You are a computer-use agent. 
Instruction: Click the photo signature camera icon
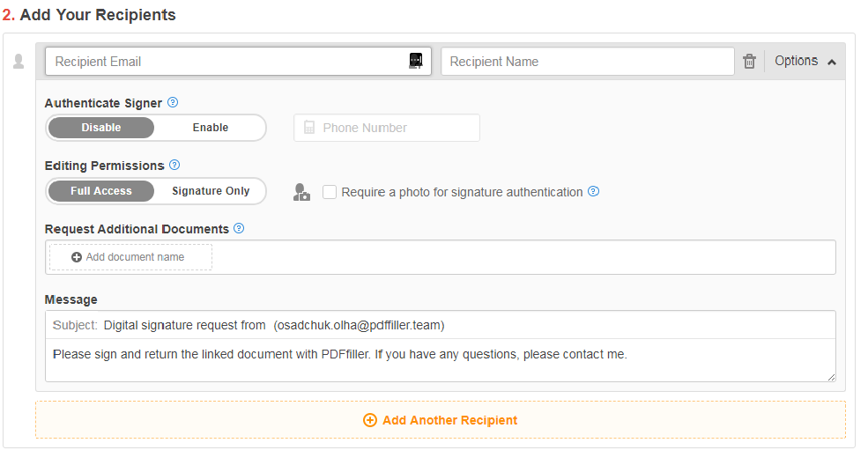[x=301, y=192]
